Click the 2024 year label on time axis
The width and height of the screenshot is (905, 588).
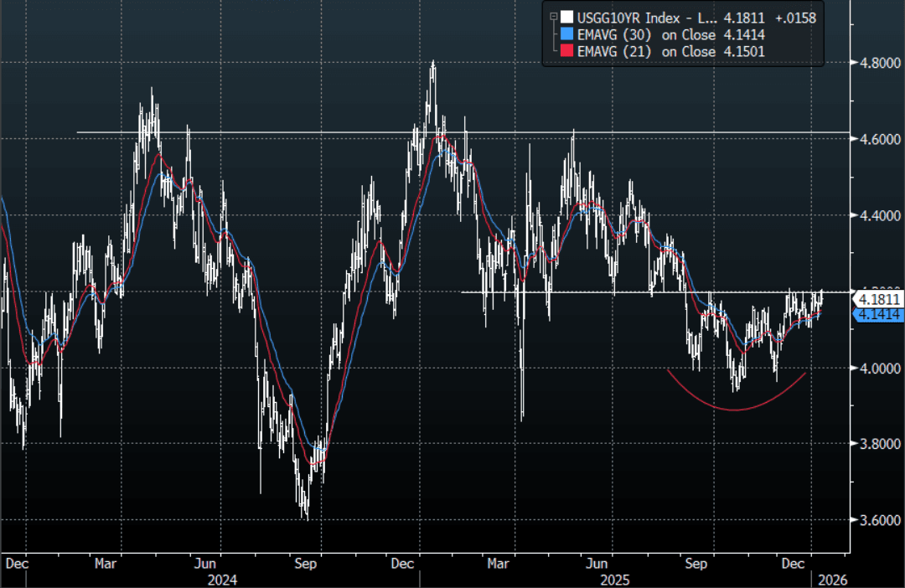(222, 580)
